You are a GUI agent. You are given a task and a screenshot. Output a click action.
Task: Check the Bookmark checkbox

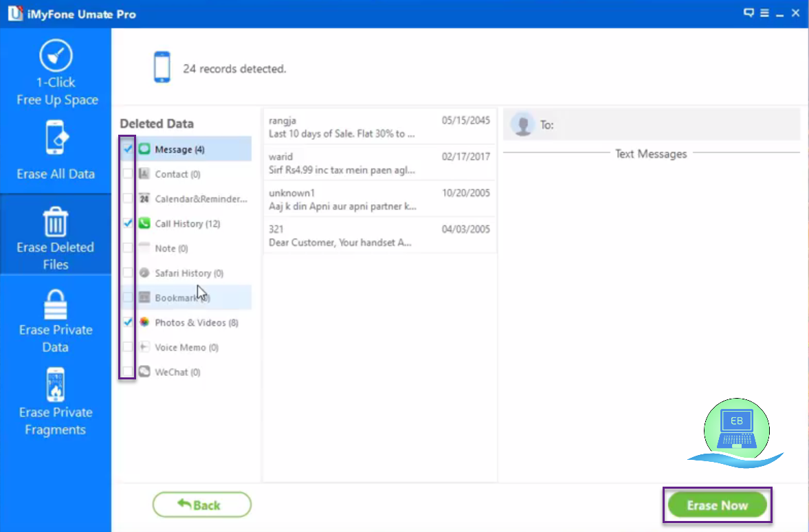(x=127, y=298)
